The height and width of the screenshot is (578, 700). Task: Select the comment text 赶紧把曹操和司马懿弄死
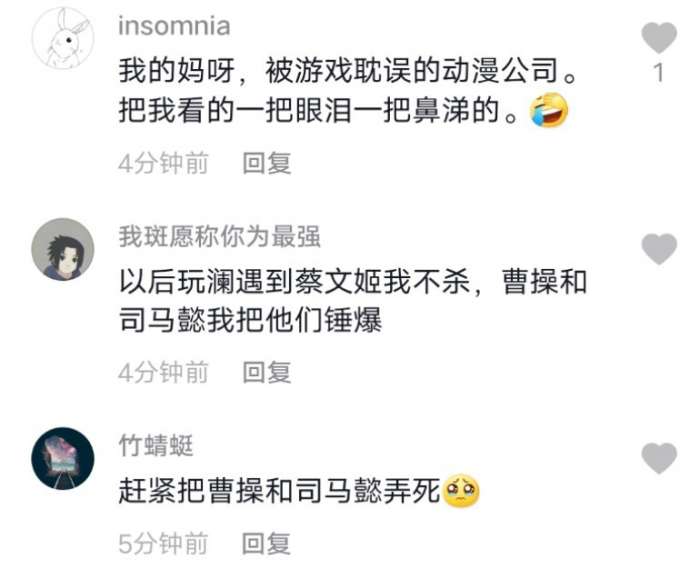tap(279, 491)
